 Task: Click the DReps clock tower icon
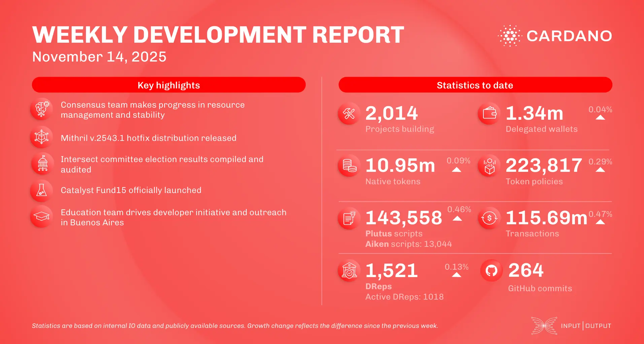click(x=350, y=271)
